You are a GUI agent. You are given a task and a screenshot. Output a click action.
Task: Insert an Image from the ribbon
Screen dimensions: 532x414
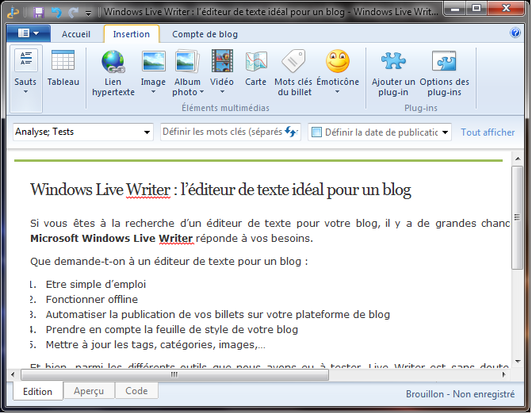[x=153, y=62]
